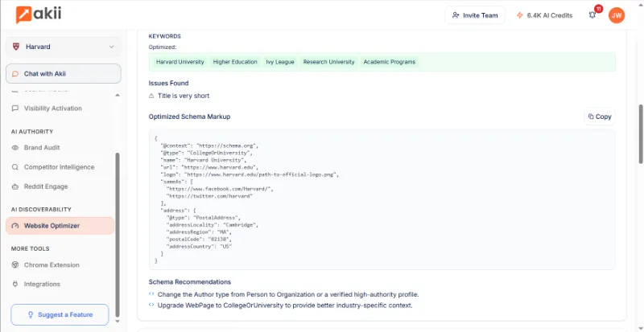644x332 pixels.
Task: Click the Academic Programs keyword tag
Action: [x=390, y=62]
